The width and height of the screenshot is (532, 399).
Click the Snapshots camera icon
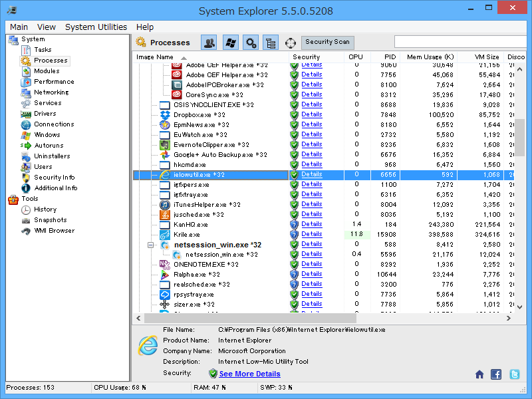point(26,221)
